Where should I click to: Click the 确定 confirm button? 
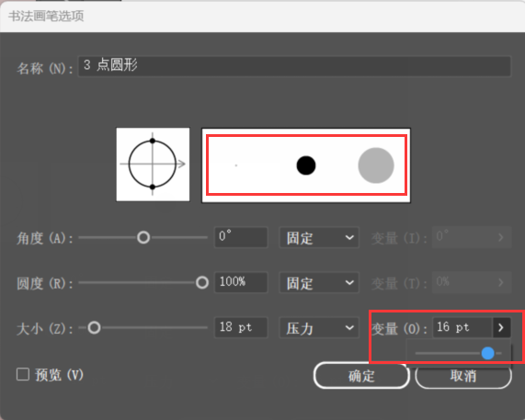(x=361, y=376)
